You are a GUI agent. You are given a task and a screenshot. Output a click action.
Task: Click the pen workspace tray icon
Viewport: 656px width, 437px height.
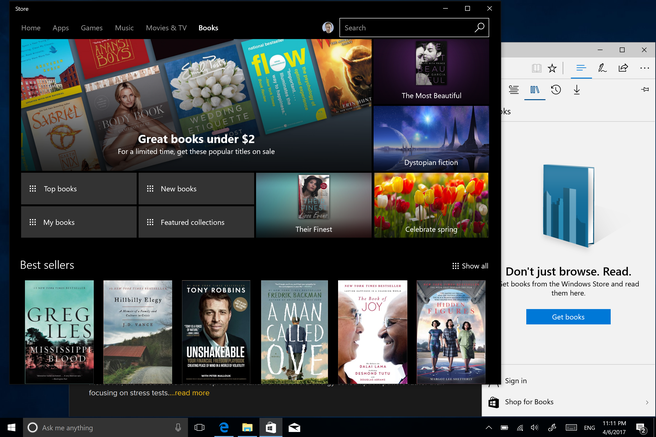tap(552, 428)
